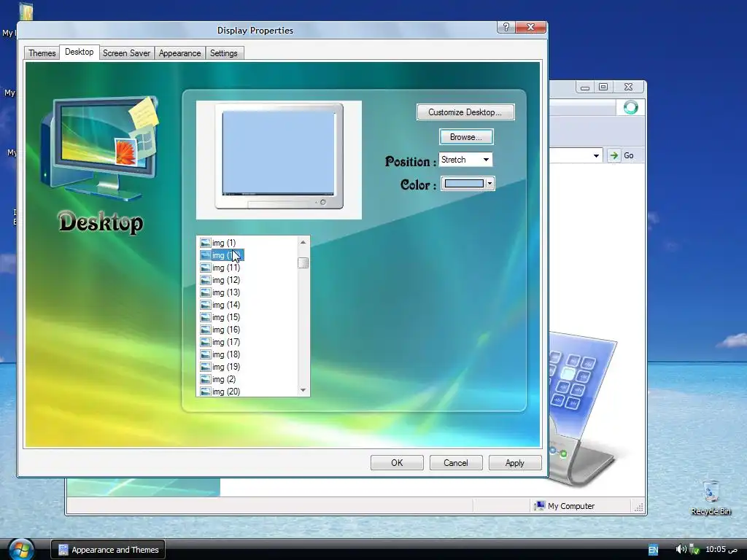The image size is (747, 560).
Task: Click the Cancel button
Action: [x=456, y=463]
